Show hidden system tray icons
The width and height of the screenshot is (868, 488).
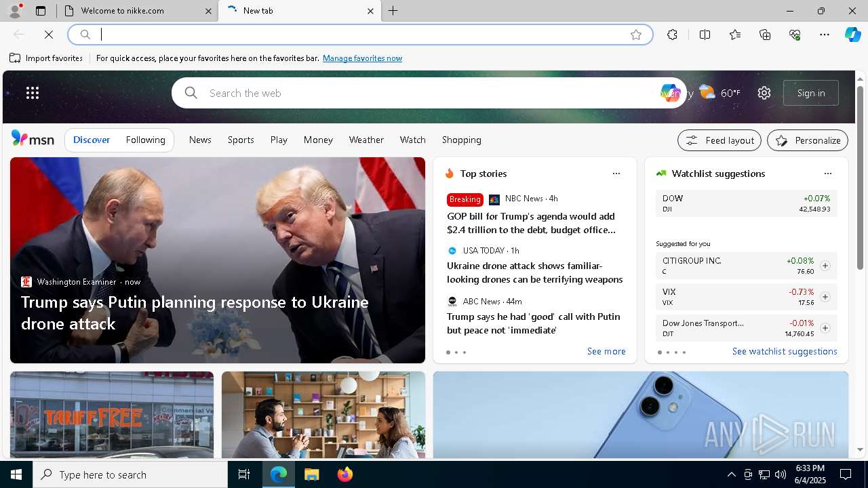pos(731,474)
